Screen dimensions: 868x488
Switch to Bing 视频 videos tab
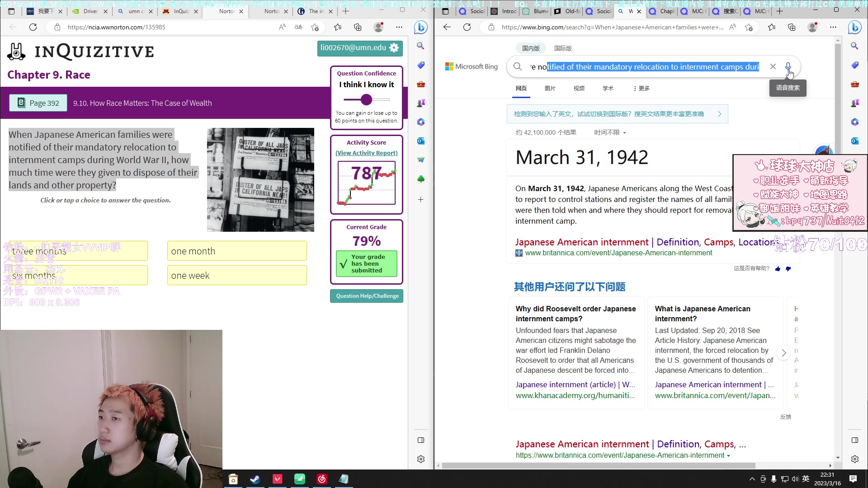click(x=579, y=88)
